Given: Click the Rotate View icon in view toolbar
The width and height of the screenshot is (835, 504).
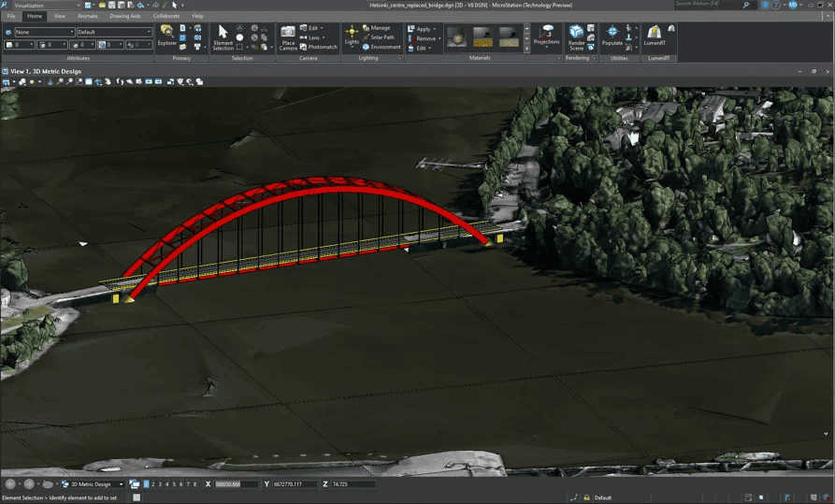Looking at the screenshot, I should (98, 82).
